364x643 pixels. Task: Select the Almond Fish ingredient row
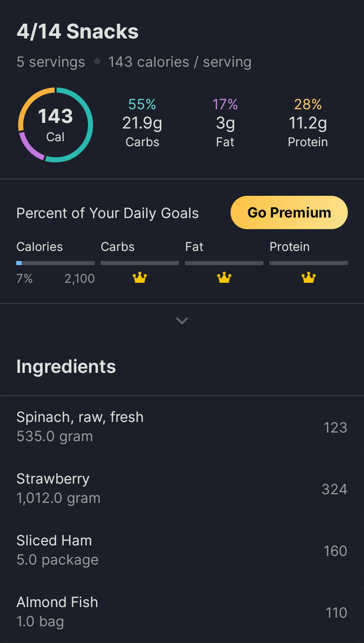click(x=182, y=612)
